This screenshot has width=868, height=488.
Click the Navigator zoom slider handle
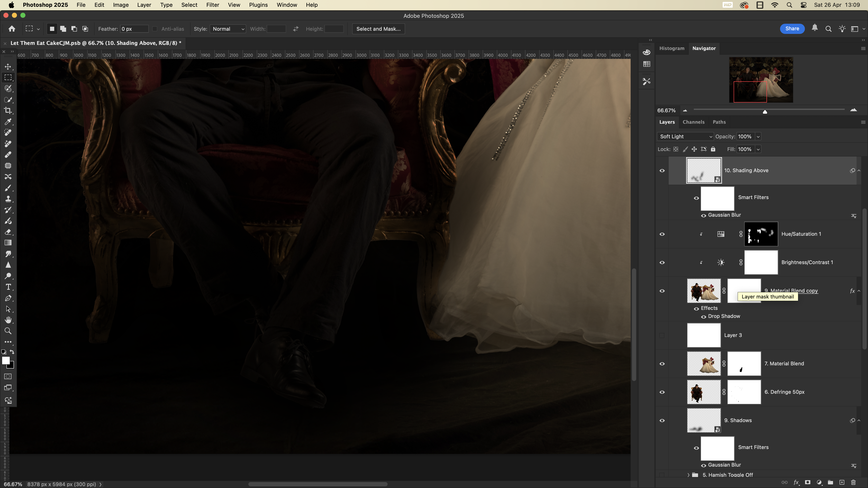click(x=765, y=111)
